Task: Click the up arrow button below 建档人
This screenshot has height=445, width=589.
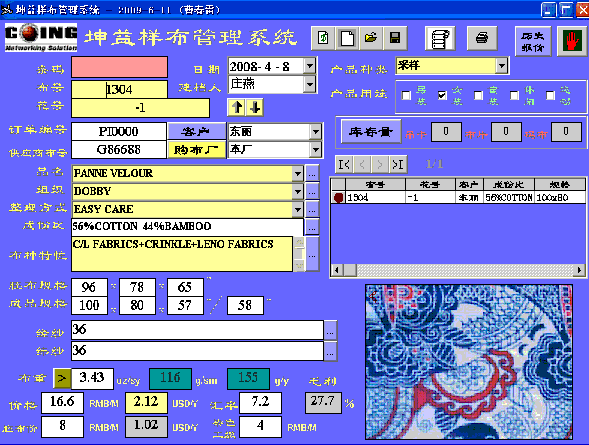Action: (237, 108)
